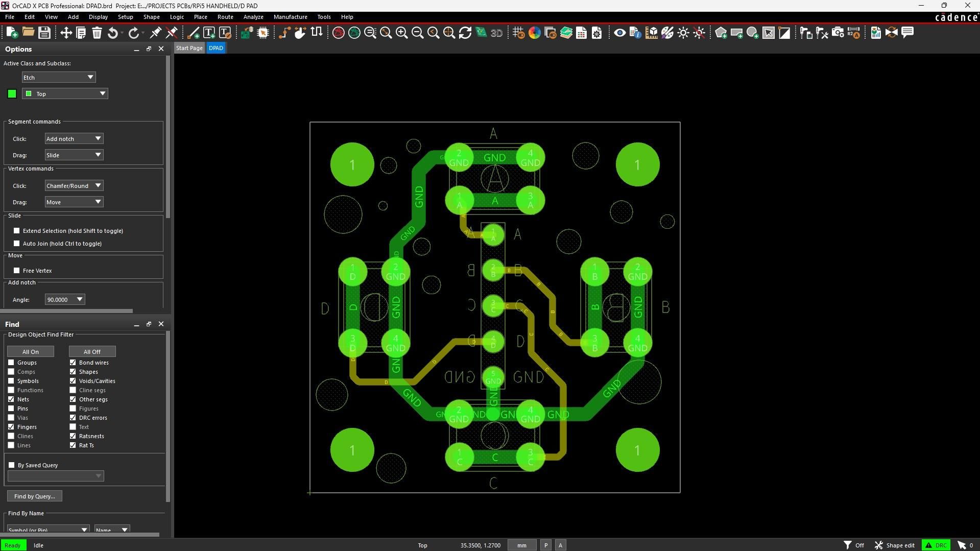Open Segment Drag 'Slide' dropdown

click(74, 155)
